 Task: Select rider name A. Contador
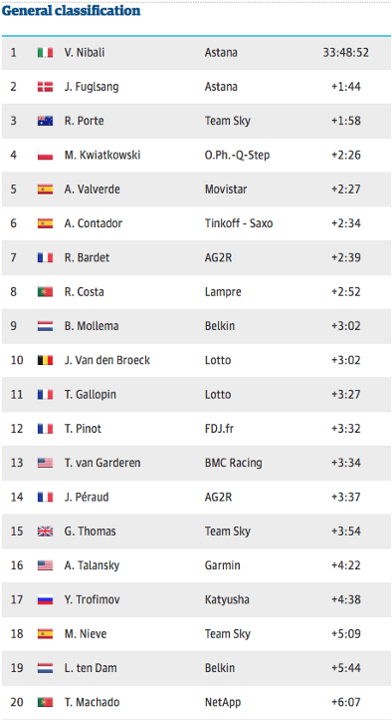pos(93,224)
